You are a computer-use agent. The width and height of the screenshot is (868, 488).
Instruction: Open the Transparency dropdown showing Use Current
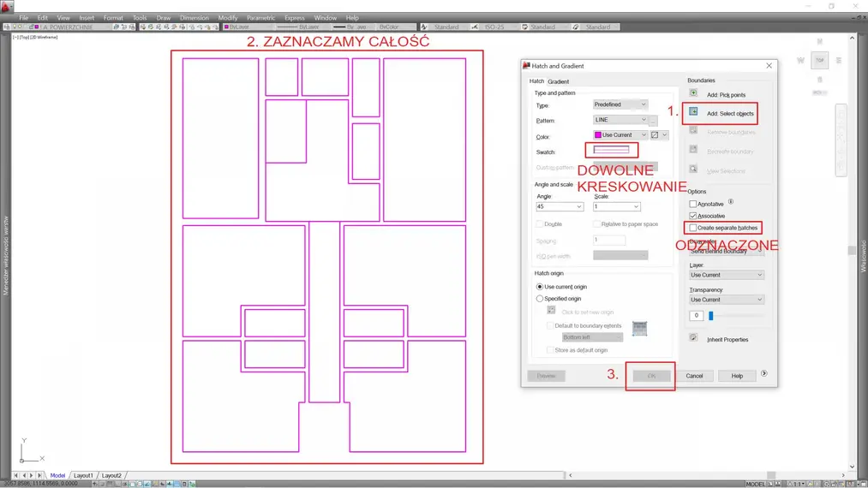pos(727,300)
